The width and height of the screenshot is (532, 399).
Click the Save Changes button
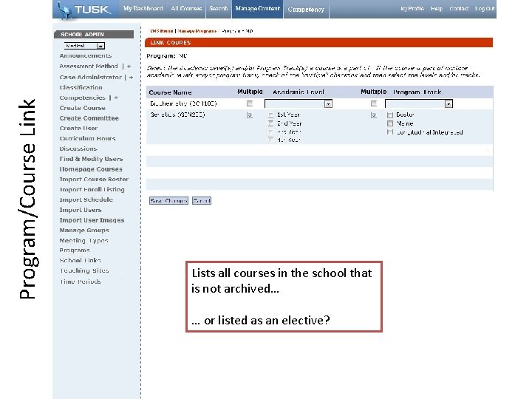[x=168, y=200]
